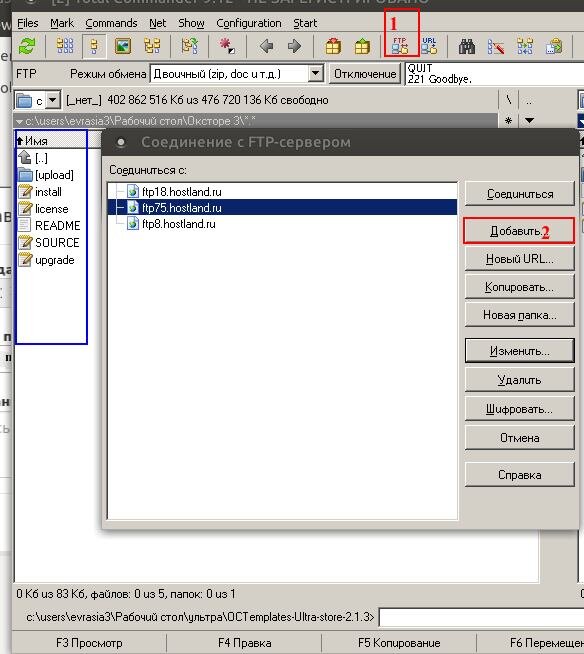The width and height of the screenshot is (584, 654).
Task: Open the FTP connect toolbar icon
Action: 400,46
